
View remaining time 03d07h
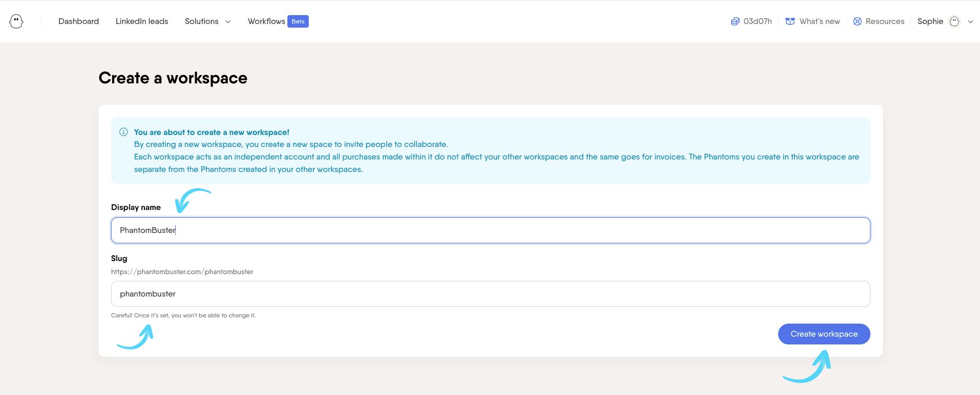click(x=757, y=21)
